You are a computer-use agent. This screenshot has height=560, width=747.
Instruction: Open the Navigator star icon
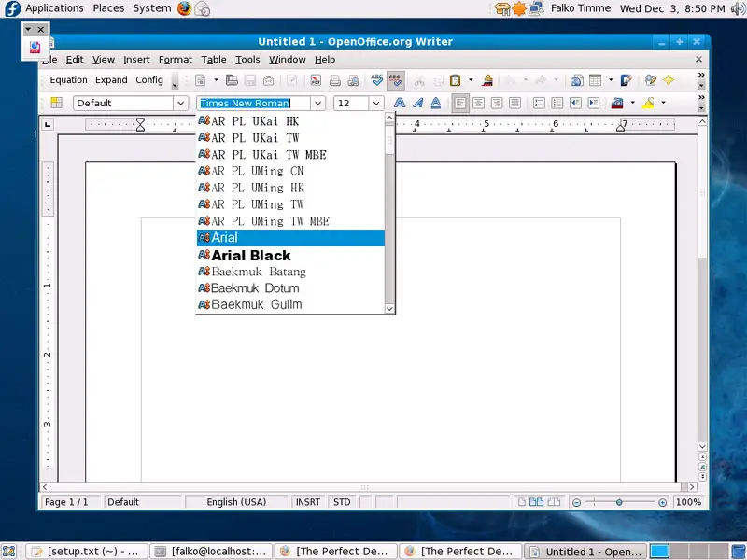pyautogui.click(x=669, y=80)
